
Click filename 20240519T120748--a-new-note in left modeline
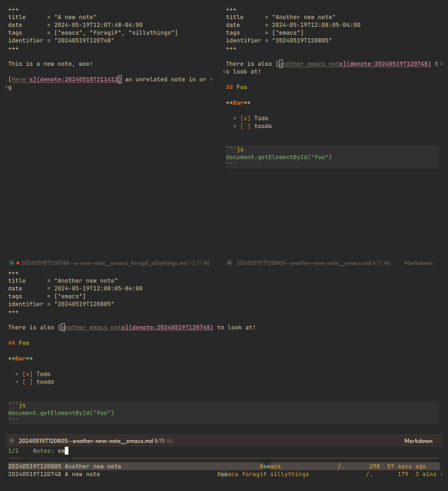tap(104, 263)
